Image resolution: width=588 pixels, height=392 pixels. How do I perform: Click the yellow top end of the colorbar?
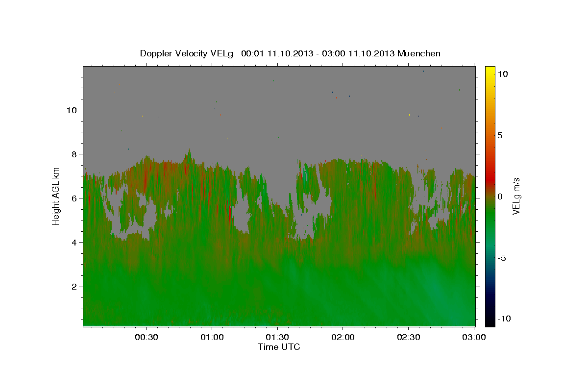point(490,70)
